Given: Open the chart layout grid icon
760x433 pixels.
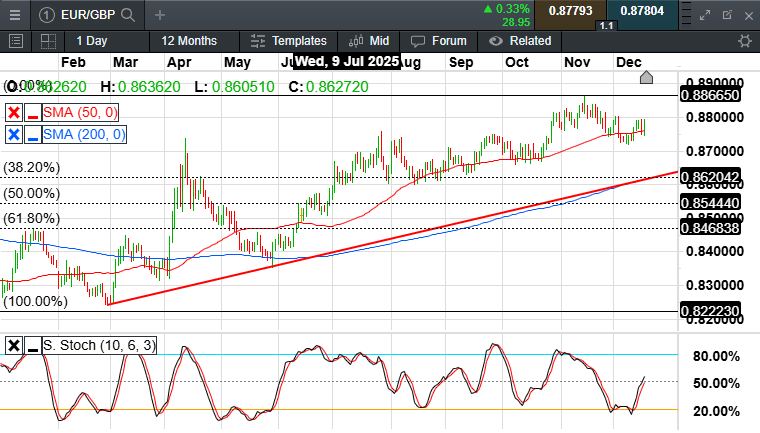Looking at the screenshot, I should (47, 41).
